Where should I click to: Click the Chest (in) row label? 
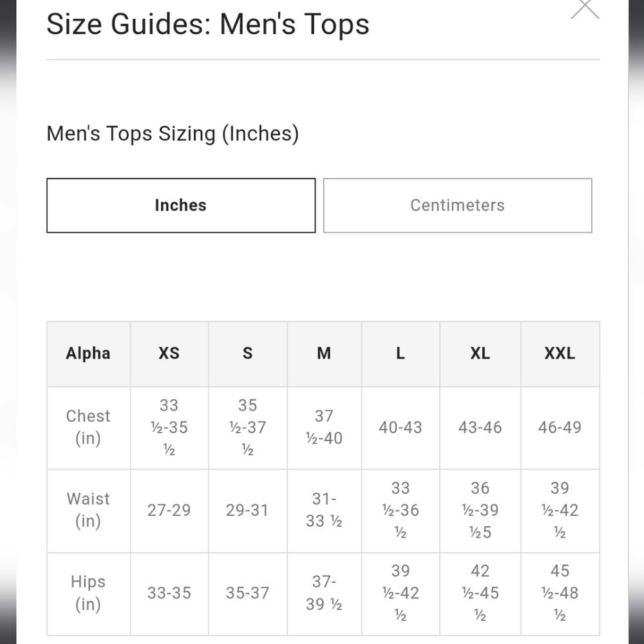tap(88, 428)
